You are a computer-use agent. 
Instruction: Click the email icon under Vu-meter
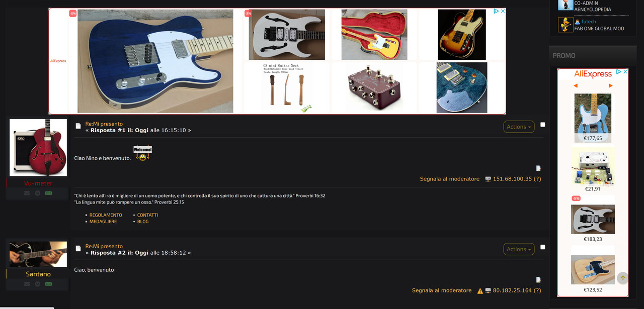coord(27,193)
